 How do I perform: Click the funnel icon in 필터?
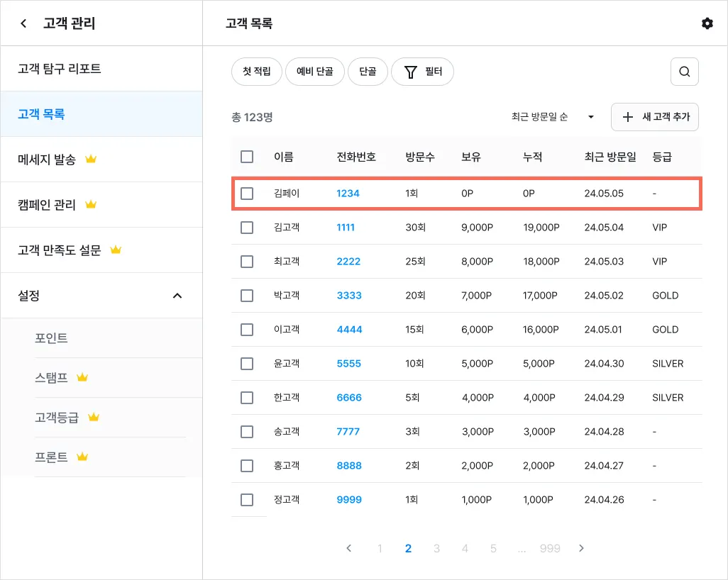tap(410, 72)
